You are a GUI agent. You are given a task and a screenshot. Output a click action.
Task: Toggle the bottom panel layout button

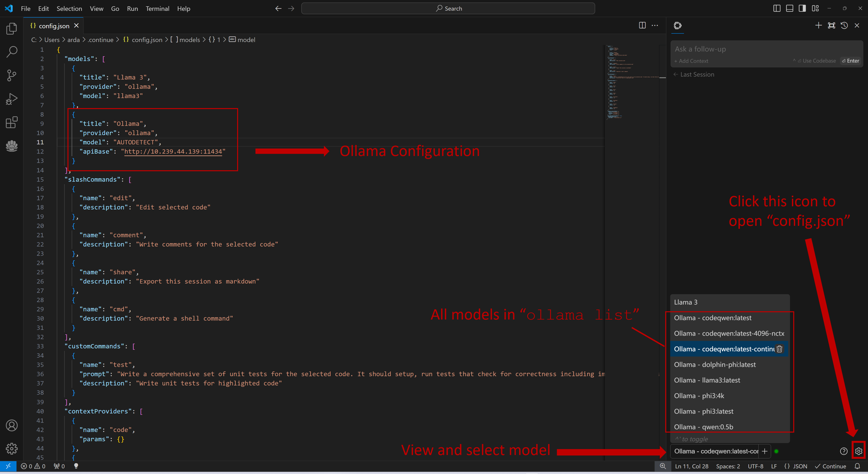789,8
